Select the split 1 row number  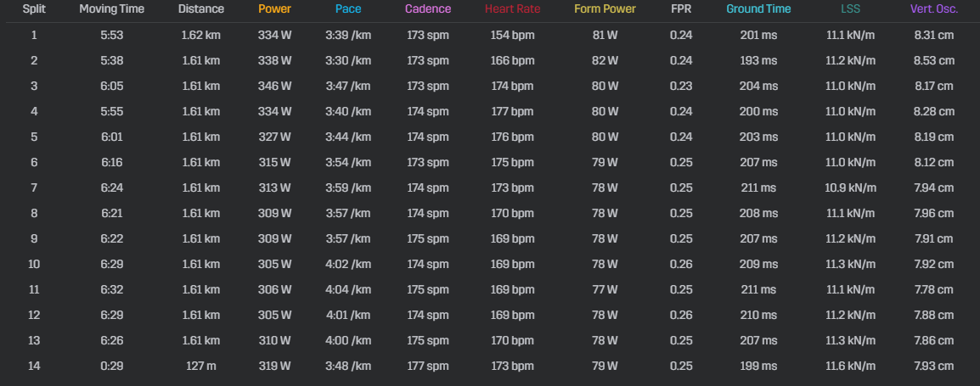tap(34, 35)
